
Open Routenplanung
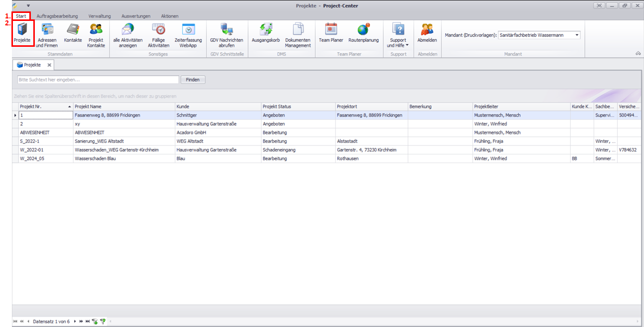click(x=364, y=33)
